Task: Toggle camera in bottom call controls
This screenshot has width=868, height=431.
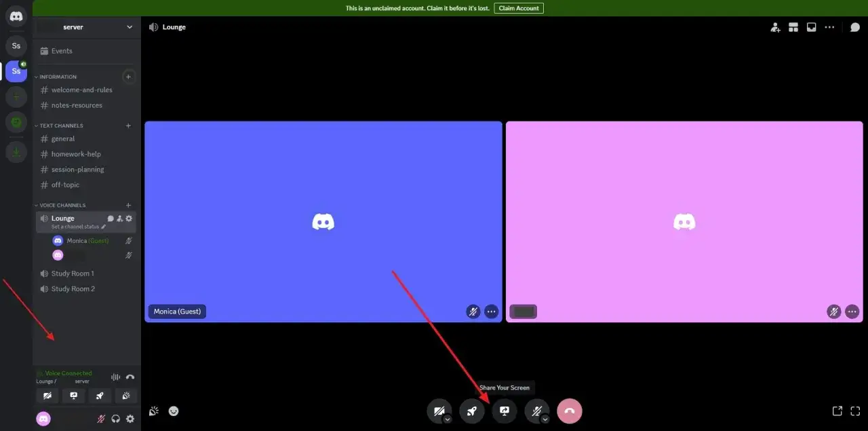Action: [438, 410]
